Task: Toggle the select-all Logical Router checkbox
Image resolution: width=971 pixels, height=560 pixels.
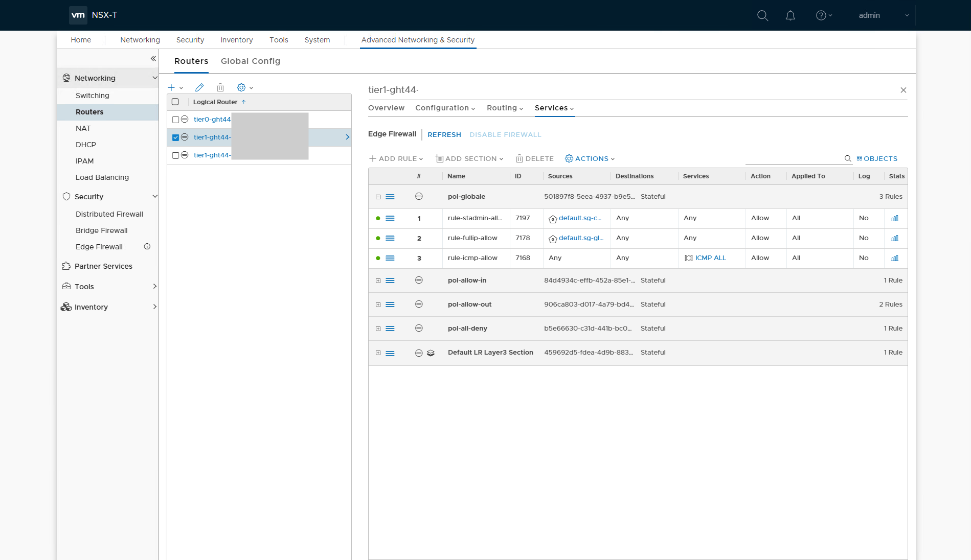Action: (175, 102)
